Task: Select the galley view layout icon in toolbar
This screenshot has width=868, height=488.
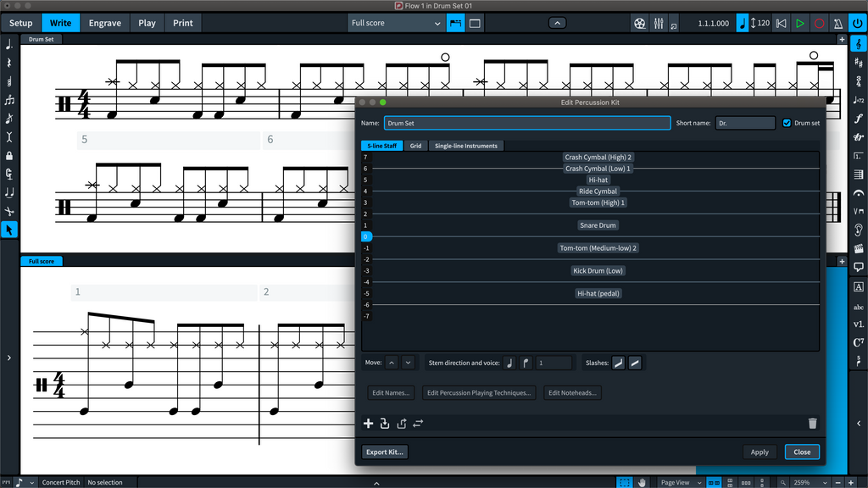Action: point(455,23)
